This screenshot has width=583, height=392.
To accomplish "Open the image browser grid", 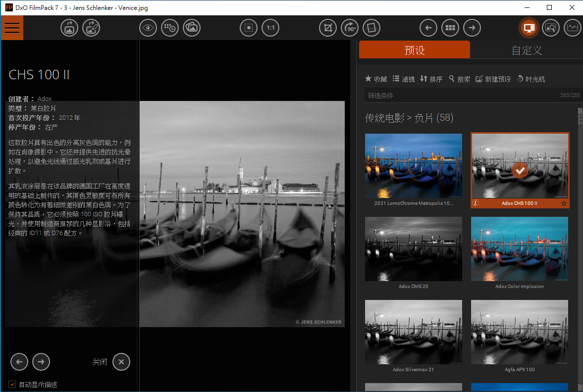I will click(450, 28).
